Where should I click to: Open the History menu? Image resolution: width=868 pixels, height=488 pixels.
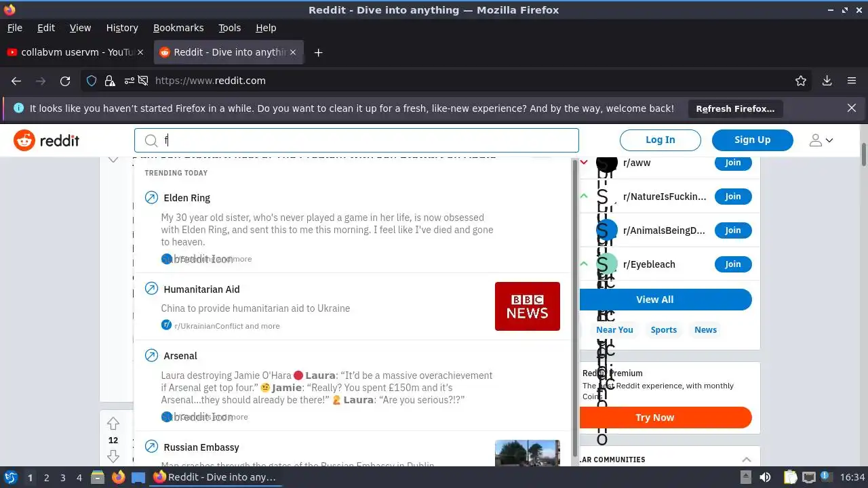pos(122,28)
